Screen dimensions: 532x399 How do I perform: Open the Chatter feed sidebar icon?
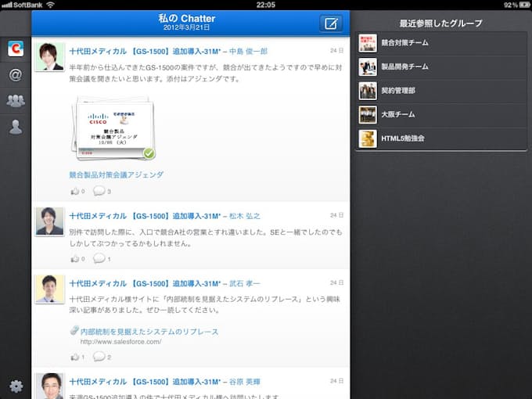click(x=15, y=49)
